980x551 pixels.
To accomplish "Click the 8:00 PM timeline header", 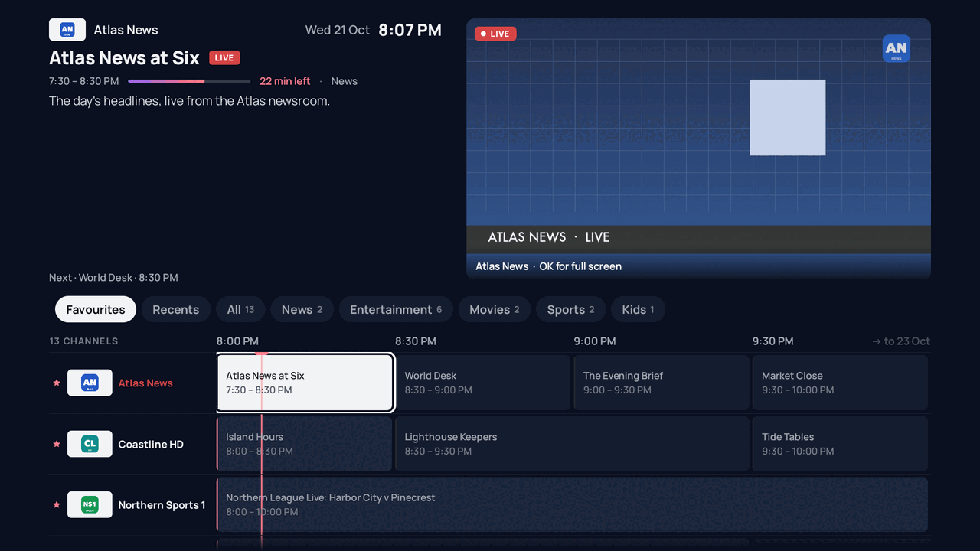I will point(237,341).
